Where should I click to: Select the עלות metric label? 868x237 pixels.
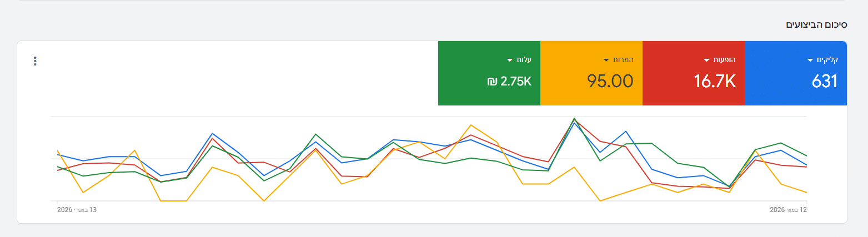pos(524,60)
